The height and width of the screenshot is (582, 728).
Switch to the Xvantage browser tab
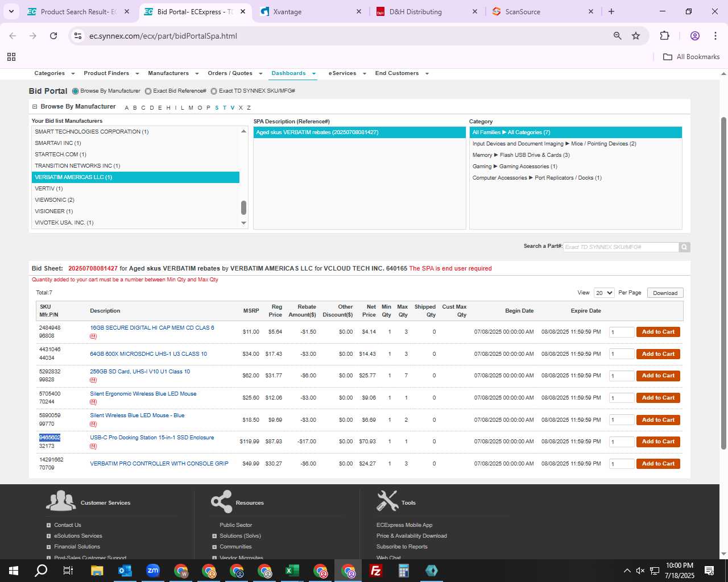click(310, 11)
